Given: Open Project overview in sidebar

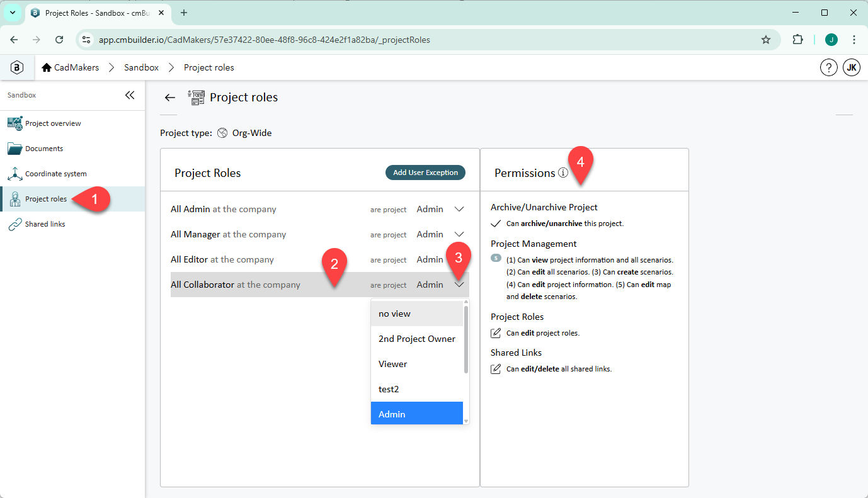Looking at the screenshot, I should (x=72, y=123).
